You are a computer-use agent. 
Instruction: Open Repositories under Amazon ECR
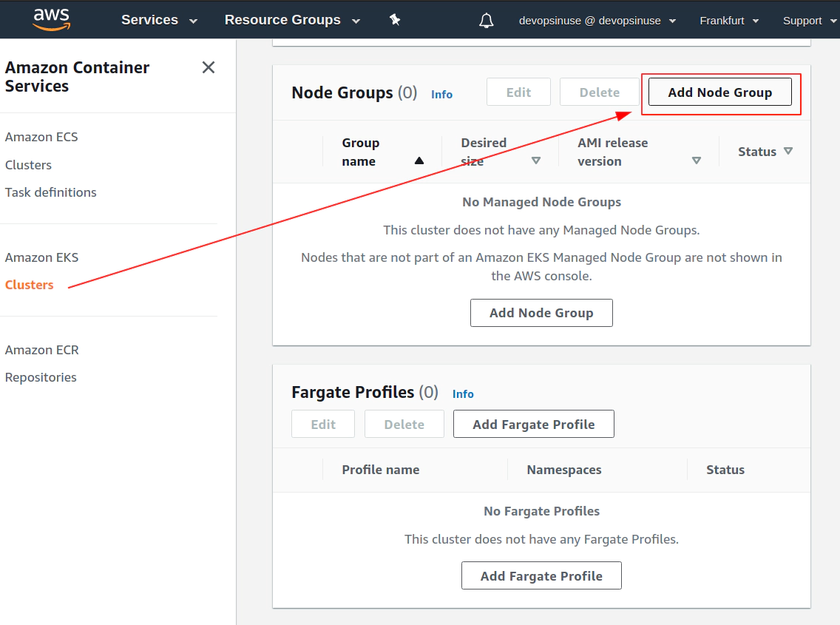(41, 377)
